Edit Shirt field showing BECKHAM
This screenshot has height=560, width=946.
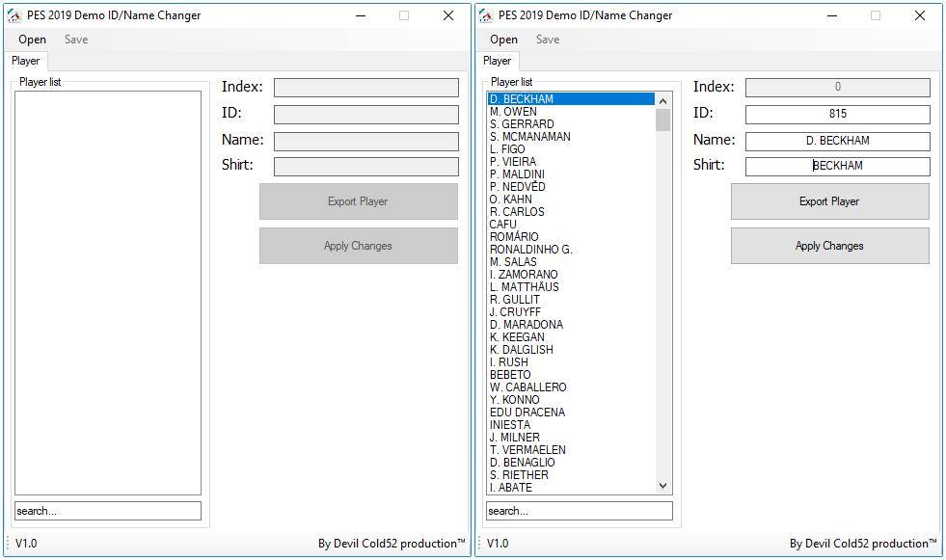coord(837,167)
